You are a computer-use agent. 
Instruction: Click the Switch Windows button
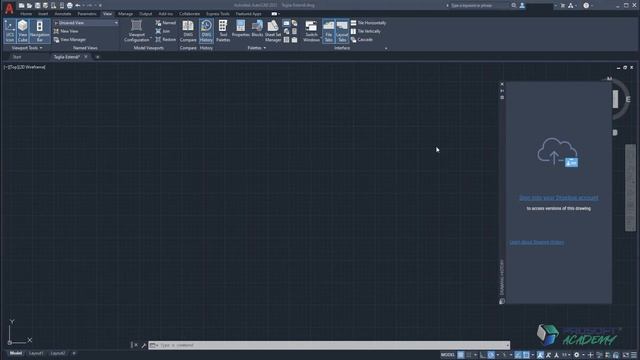click(311, 31)
